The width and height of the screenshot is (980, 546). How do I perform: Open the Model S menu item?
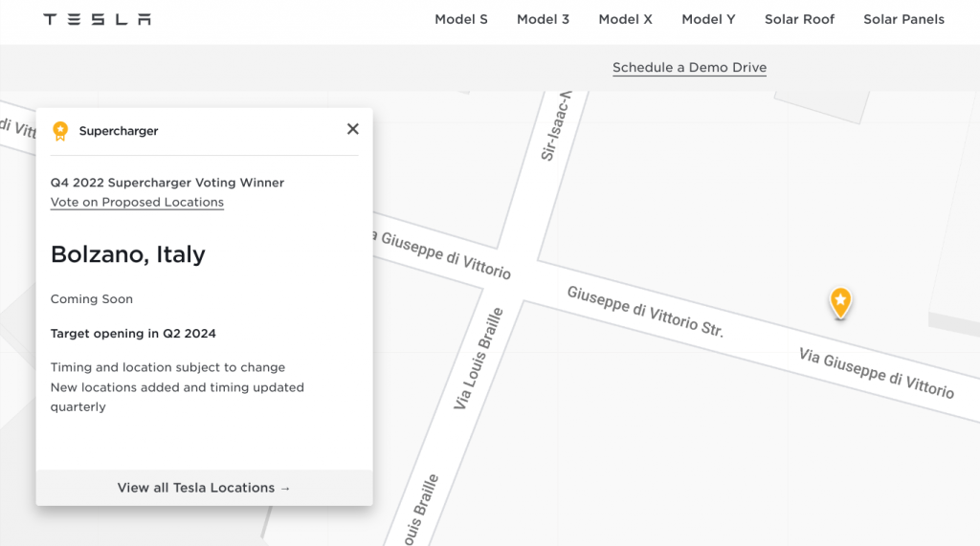(x=461, y=19)
